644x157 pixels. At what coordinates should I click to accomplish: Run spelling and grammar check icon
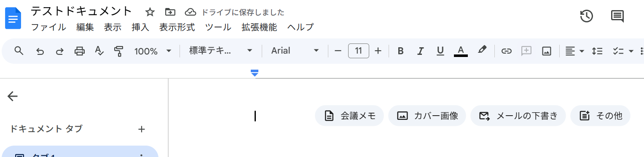[x=99, y=51]
